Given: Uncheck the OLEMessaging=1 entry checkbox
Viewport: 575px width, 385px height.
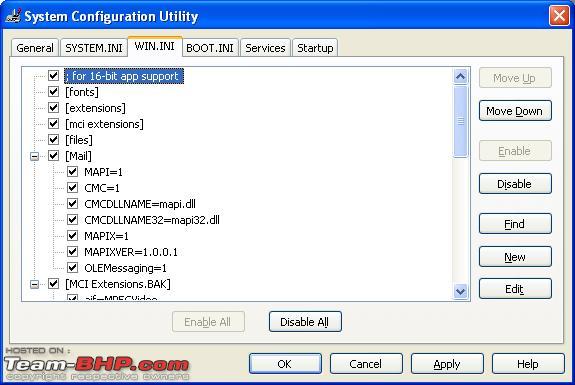Looking at the screenshot, I should 73,267.
